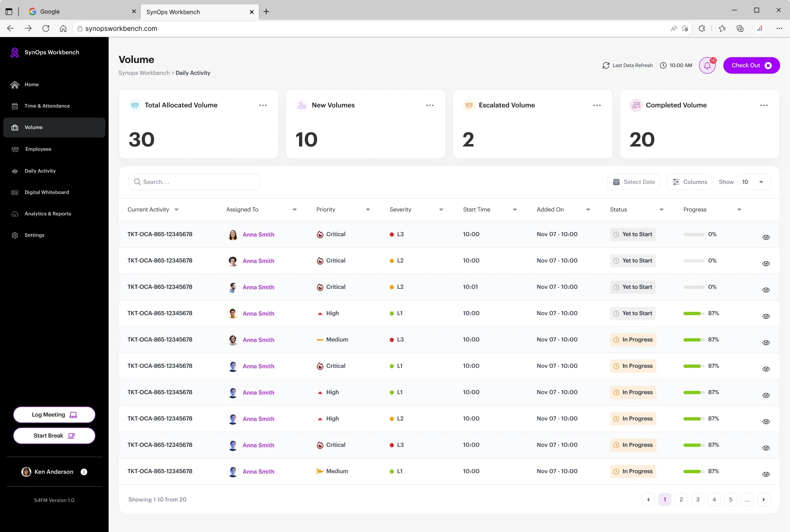
Task: Open the browser extensions puzzle icon
Action: pos(702,28)
